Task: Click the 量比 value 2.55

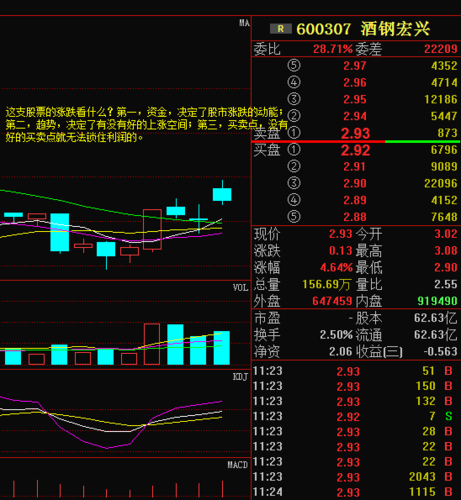Action: point(446,284)
